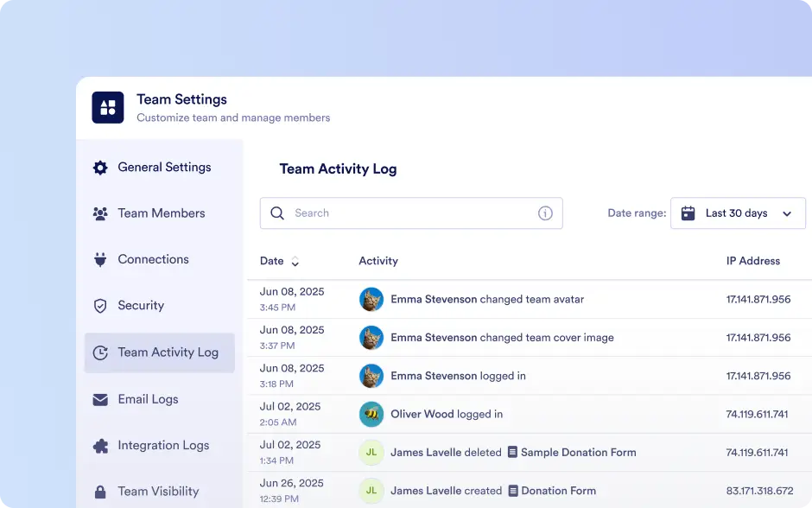Click the Connections plug icon

click(100, 259)
